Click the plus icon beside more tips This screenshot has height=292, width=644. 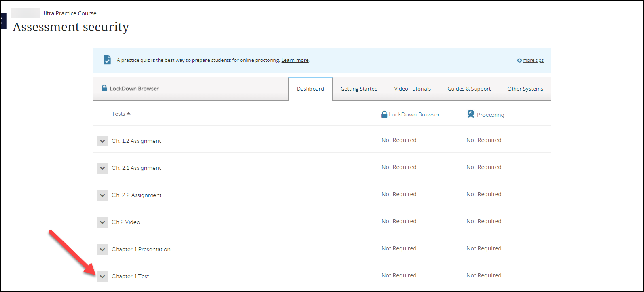coord(519,61)
